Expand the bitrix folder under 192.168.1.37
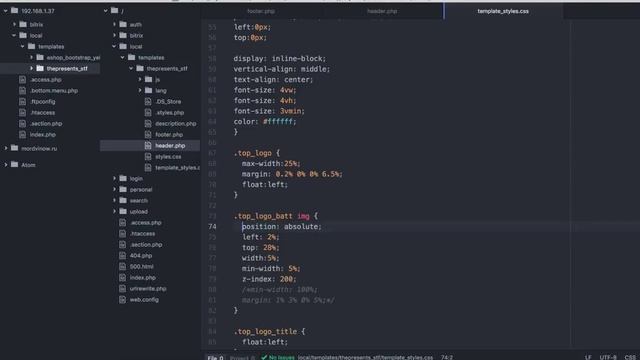640x360 pixels. 14,24
